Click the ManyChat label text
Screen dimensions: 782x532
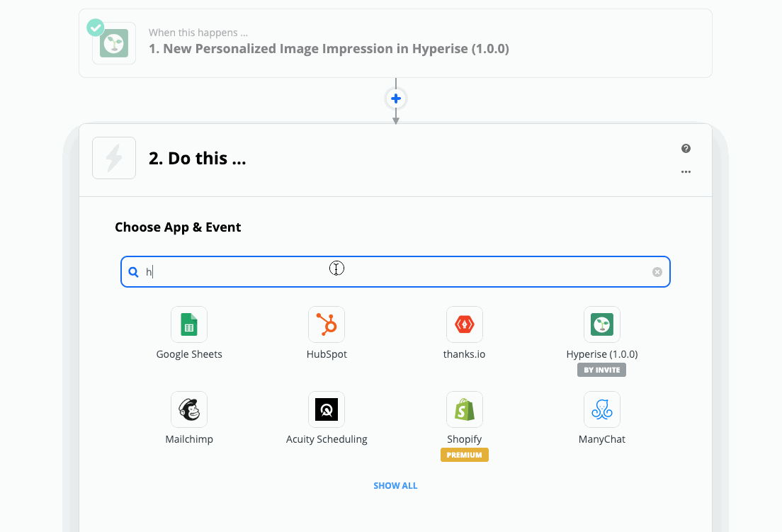click(602, 439)
